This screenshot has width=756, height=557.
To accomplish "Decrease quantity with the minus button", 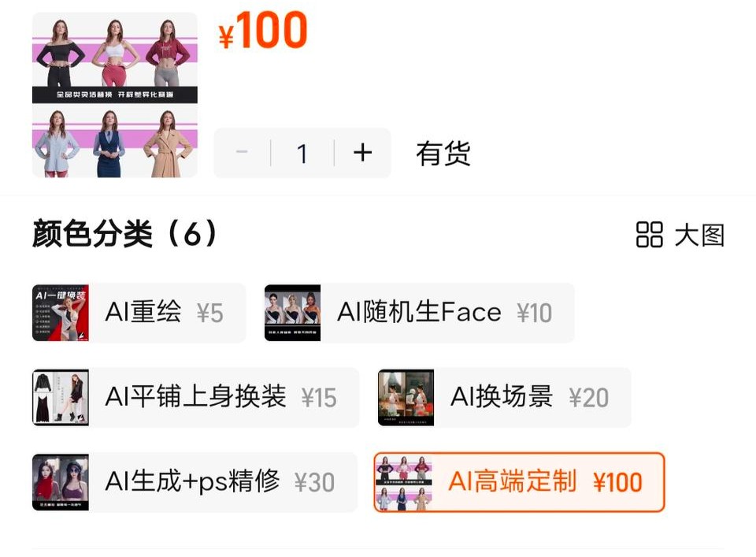I will [x=242, y=154].
